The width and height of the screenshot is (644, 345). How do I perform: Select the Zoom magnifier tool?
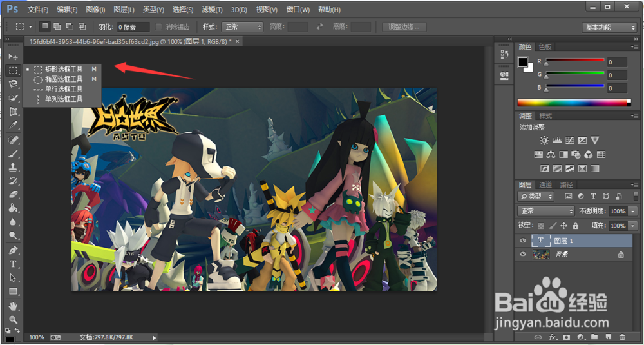[x=13, y=319]
